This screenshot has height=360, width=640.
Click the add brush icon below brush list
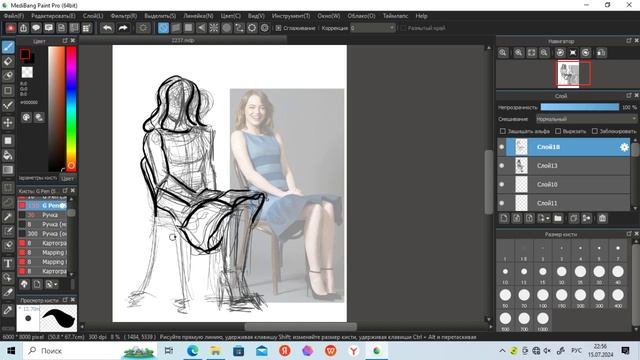(x=37, y=284)
